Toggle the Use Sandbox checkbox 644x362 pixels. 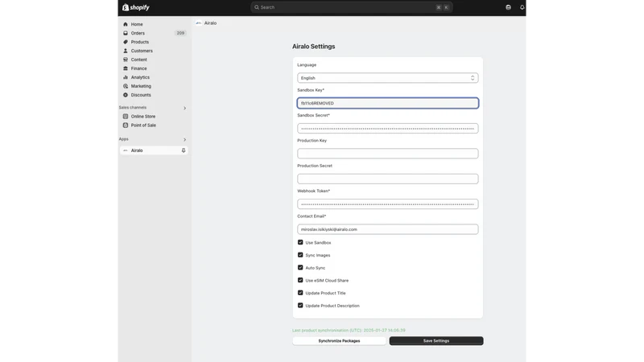point(300,243)
